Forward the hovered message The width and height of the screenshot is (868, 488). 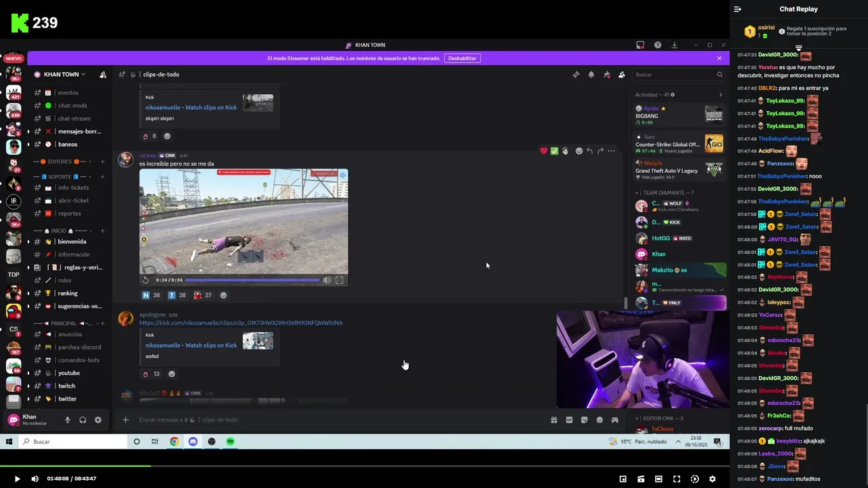[600, 151]
